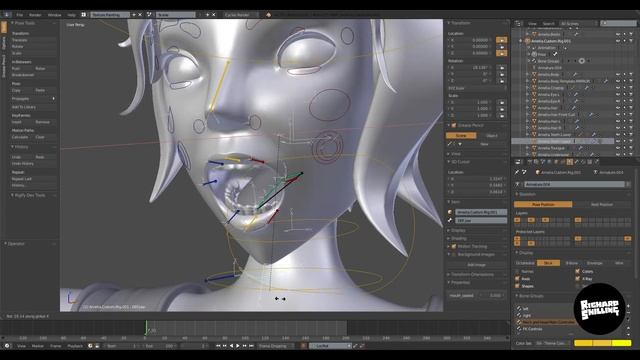Toggle the Grease Pencil checkbox

pos(453,125)
